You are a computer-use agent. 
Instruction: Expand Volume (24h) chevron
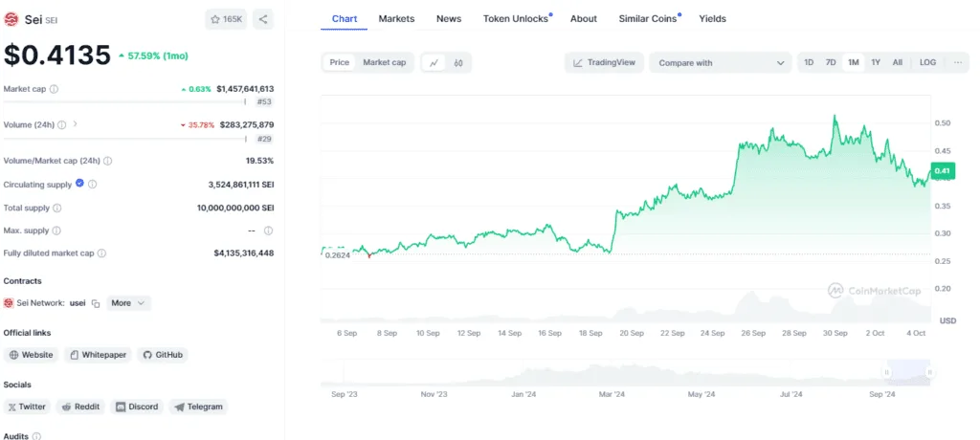(75, 123)
